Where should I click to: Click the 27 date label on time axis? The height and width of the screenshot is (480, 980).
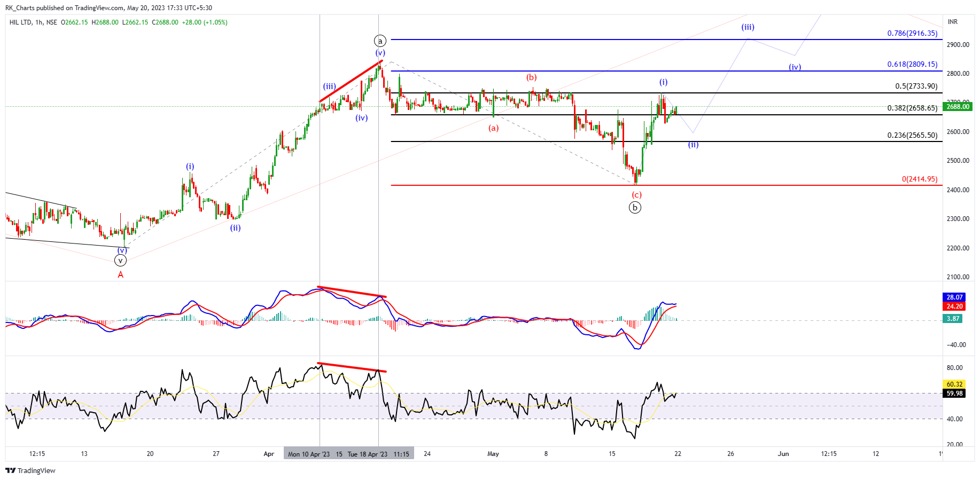click(x=216, y=454)
